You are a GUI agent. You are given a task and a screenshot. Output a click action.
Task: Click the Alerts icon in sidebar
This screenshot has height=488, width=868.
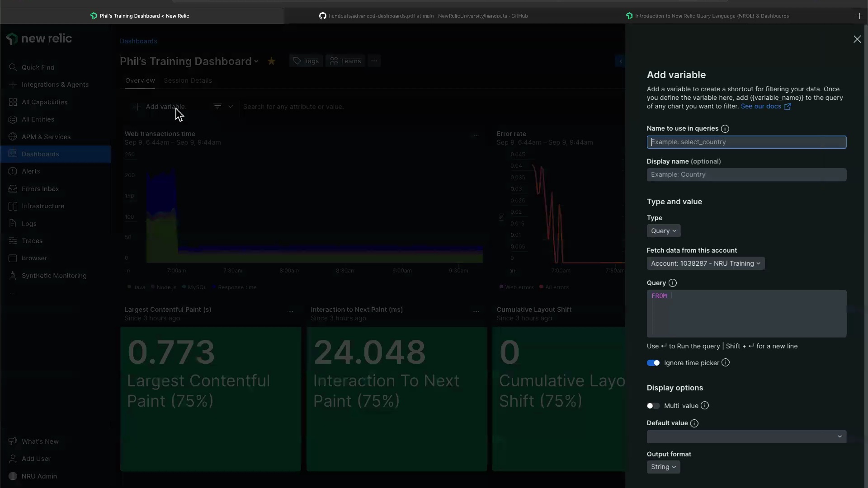[x=13, y=171]
